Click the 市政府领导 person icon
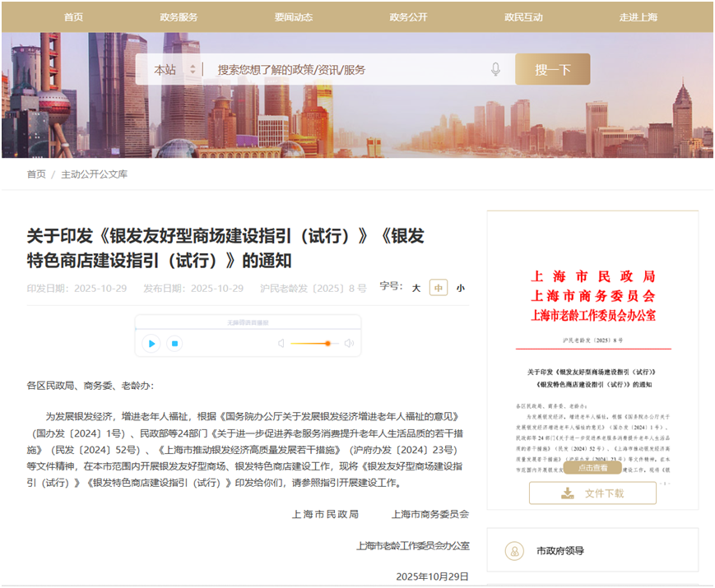The height and width of the screenshot is (588, 715). pyautogui.click(x=513, y=551)
